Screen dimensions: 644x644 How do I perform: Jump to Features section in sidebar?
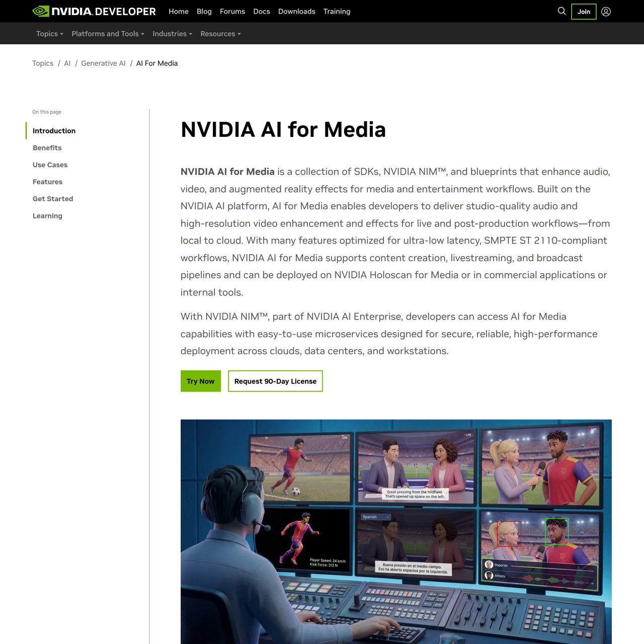[x=48, y=182]
